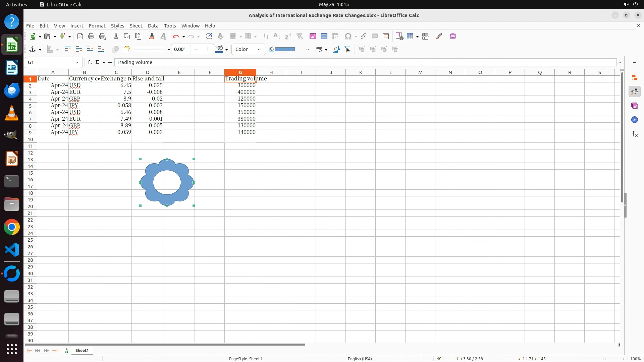644x362 pixels.
Task: Toggle the Rotate tool
Action: pos(336,50)
